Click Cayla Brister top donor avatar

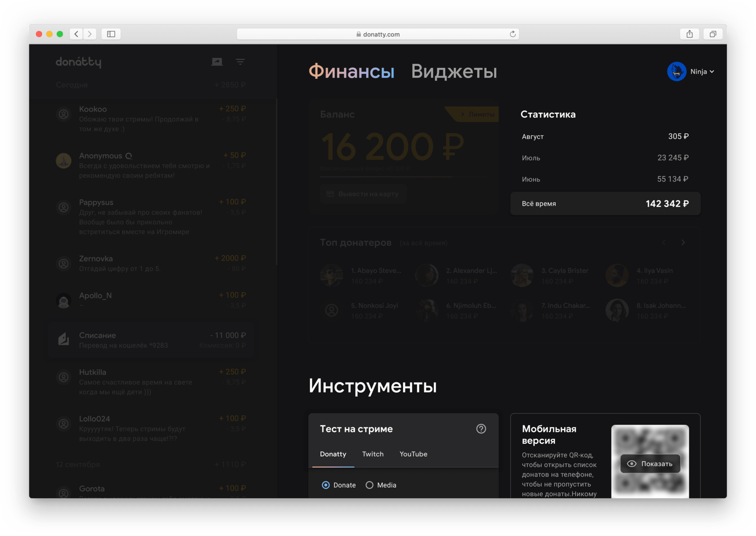[x=522, y=275]
